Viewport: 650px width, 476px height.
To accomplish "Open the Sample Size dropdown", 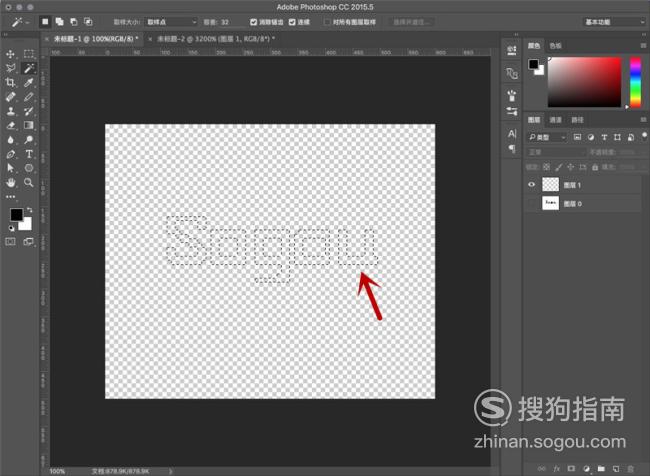I will click(171, 22).
